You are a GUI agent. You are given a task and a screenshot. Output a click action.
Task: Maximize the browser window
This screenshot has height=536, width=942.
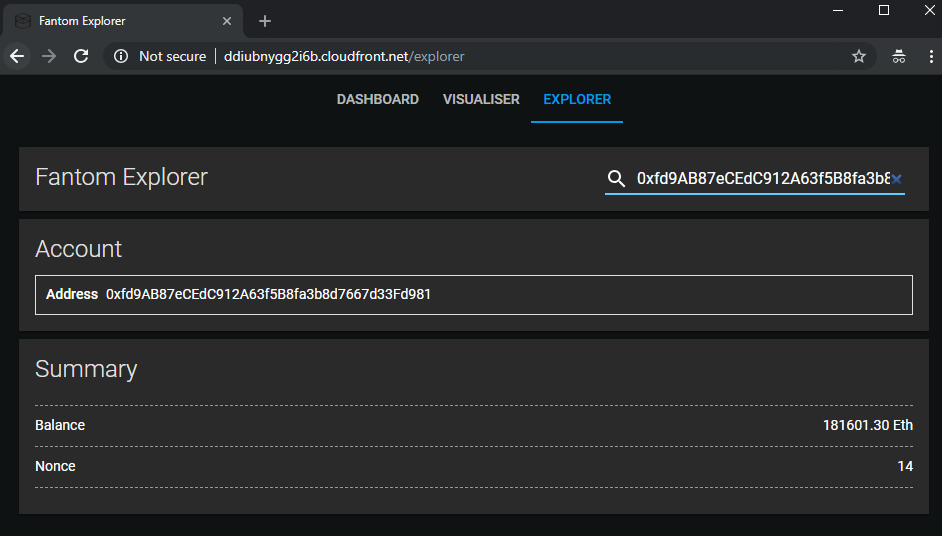(884, 11)
